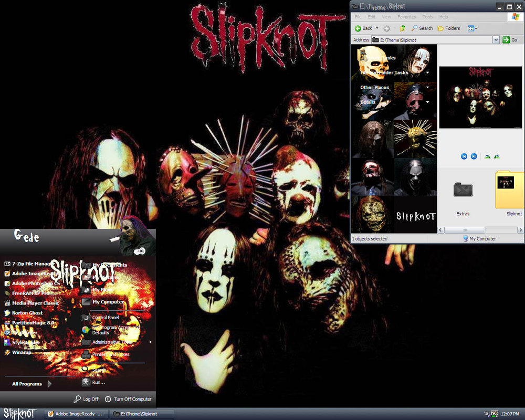Go up one folder level

point(403,28)
